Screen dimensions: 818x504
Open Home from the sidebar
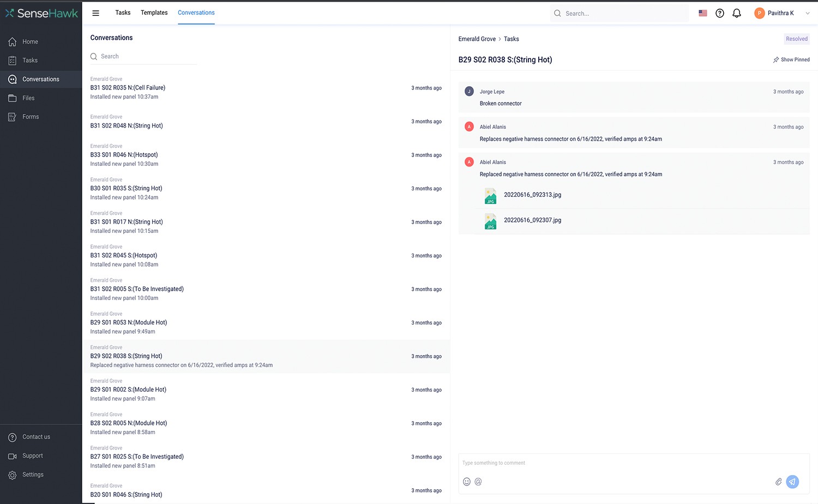(41, 41)
